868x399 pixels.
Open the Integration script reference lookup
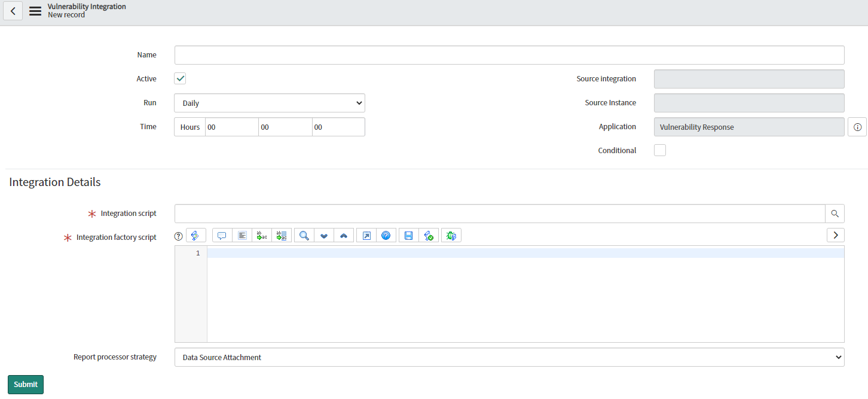pos(835,213)
